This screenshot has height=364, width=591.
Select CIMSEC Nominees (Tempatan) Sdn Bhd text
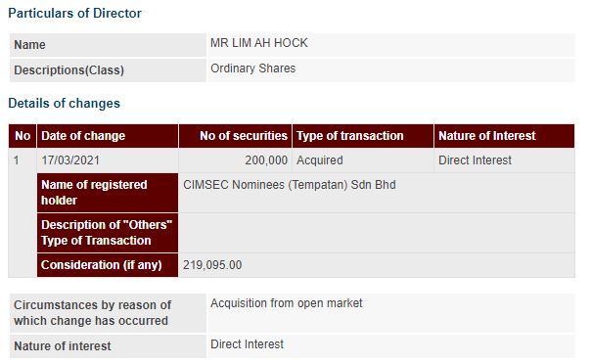290,185
